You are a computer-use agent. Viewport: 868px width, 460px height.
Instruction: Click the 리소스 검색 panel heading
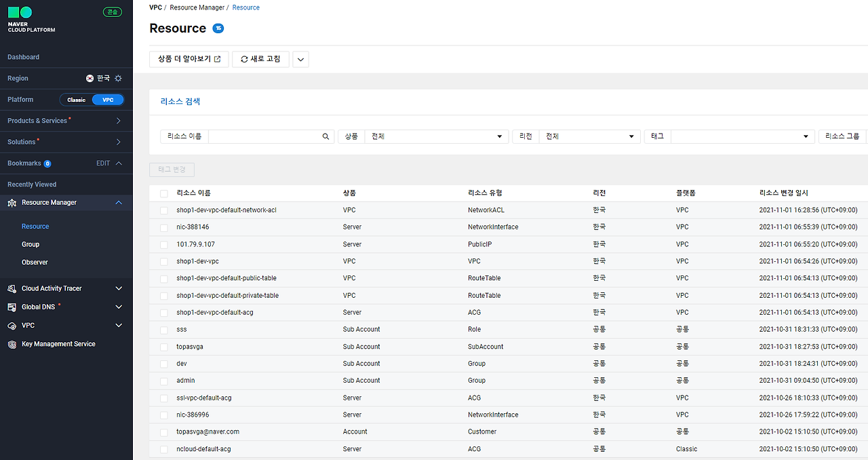[180, 102]
